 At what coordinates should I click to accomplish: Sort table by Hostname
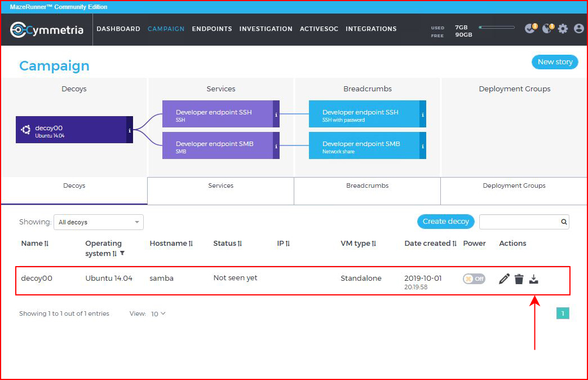[191, 244]
